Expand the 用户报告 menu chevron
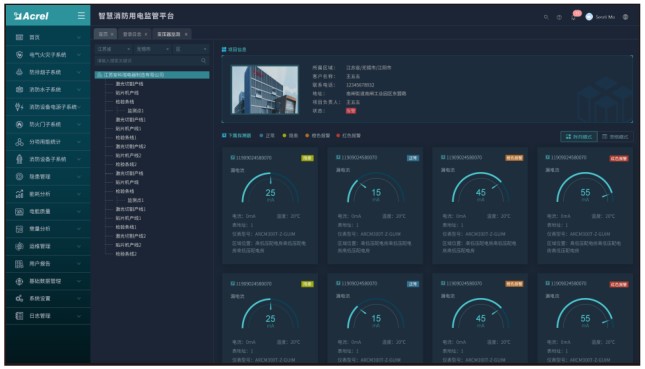 (x=79, y=264)
